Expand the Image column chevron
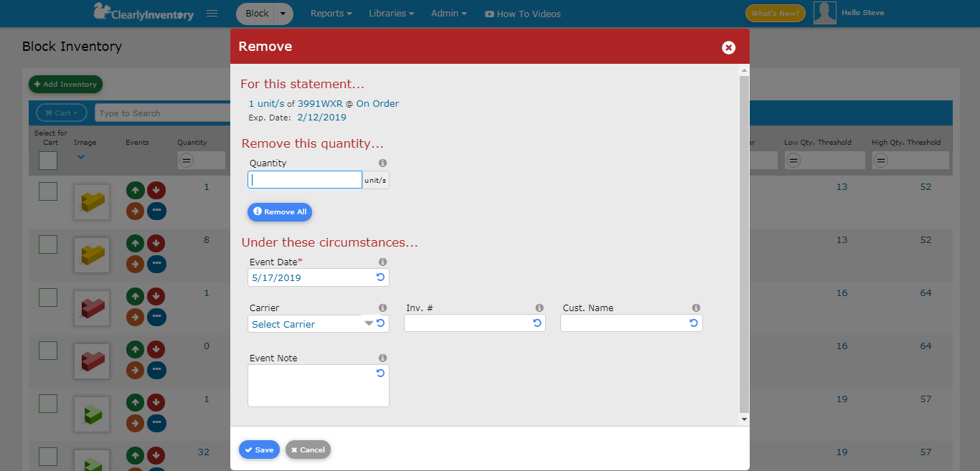Image resolution: width=980 pixels, height=471 pixels. pyautogui.click(x=81, y=156)
